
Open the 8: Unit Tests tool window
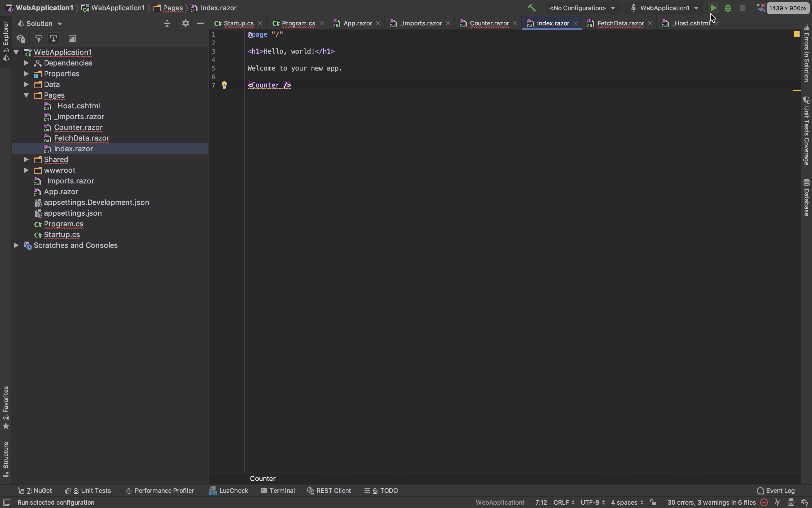tap(88, 491)
